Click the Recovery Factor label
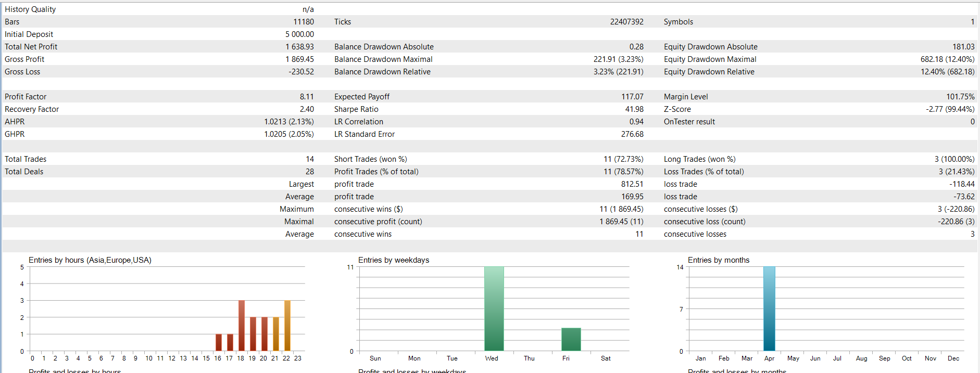 (32, 109)
